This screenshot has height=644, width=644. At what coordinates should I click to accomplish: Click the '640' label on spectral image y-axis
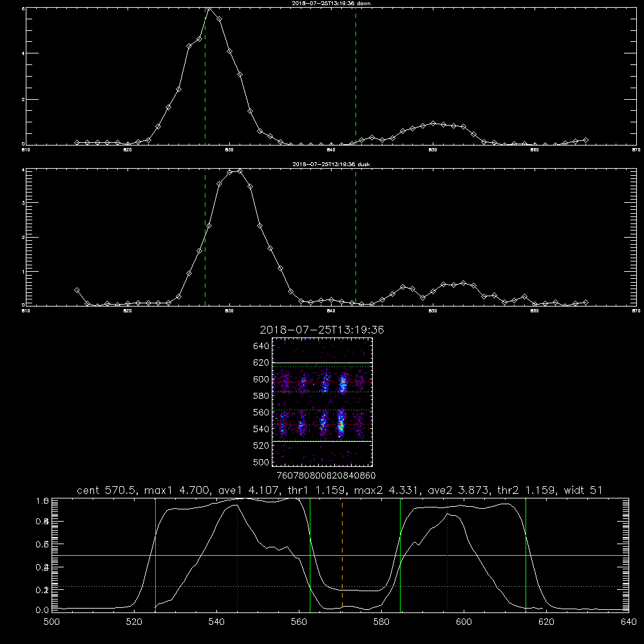261,346
